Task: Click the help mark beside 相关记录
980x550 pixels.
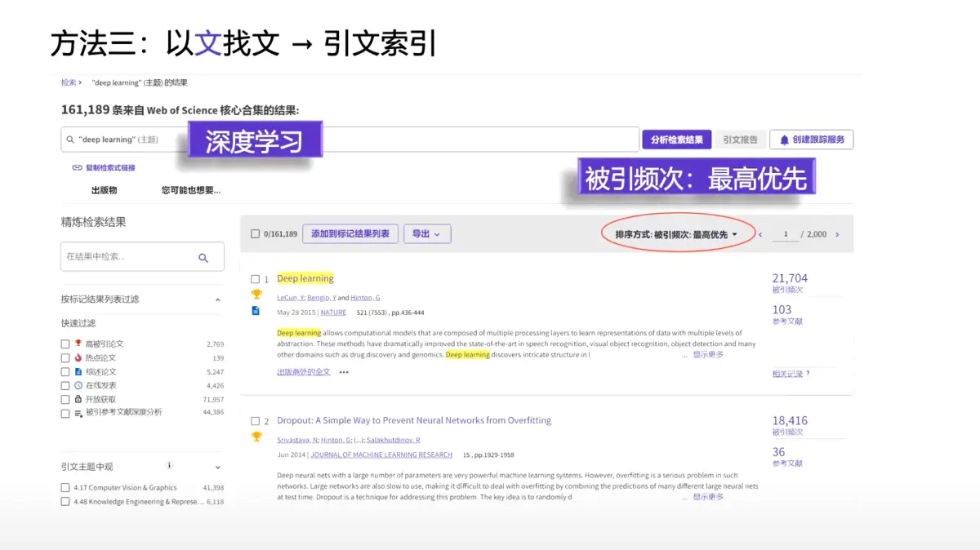Action: [808, 374]
